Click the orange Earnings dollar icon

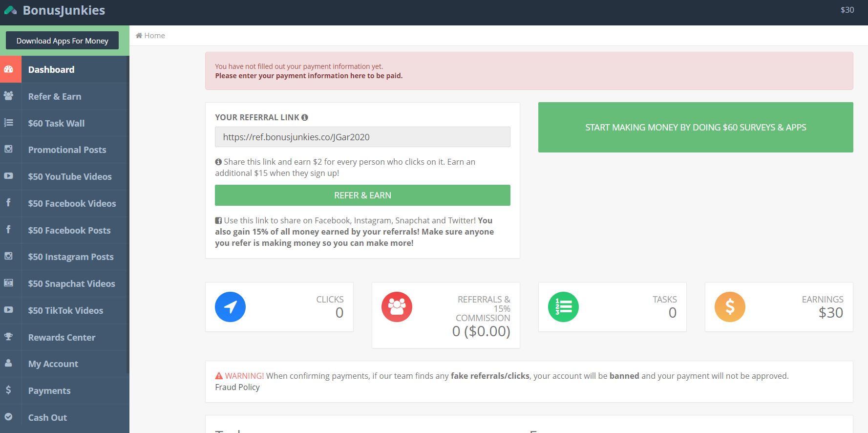coord(730,307)
